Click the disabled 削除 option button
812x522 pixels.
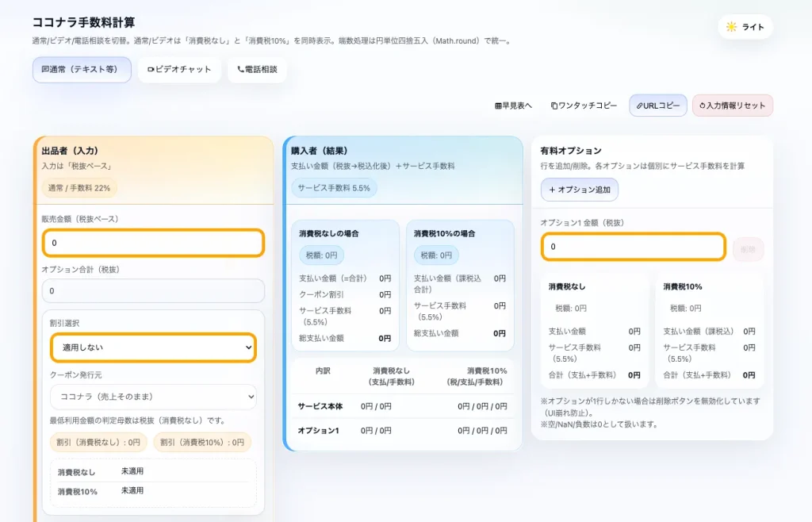[747, 248]
